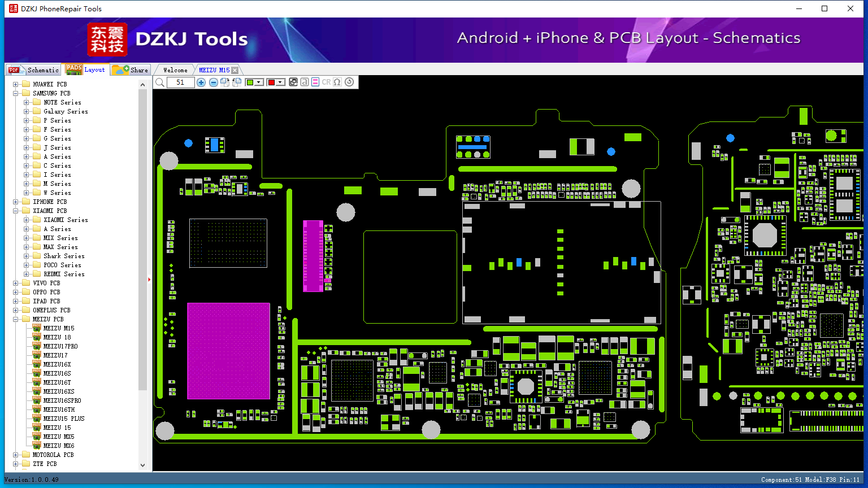
Task: Toggle the CR toolbar icon
Action: point(326,82)
